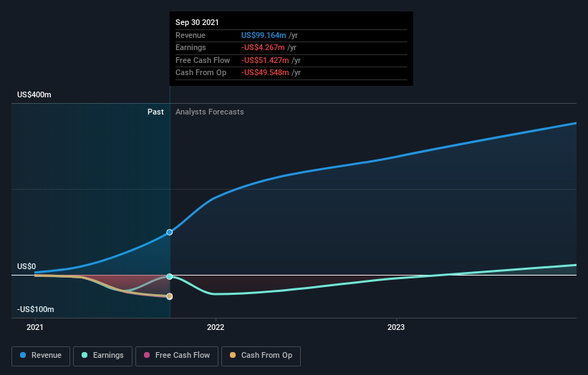Toggle the Cash From Op legend button
Screen dimensions: 588x375
tap(261, 356)
